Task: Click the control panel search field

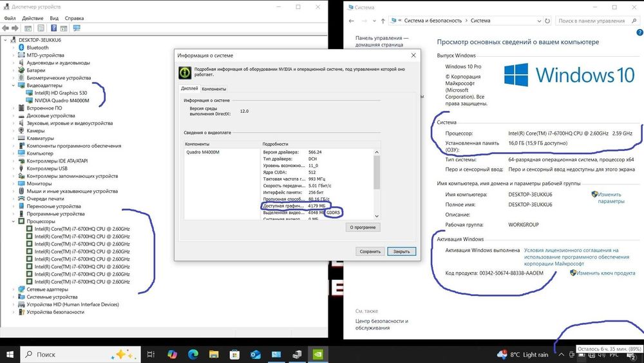Action: pos(598,21)
